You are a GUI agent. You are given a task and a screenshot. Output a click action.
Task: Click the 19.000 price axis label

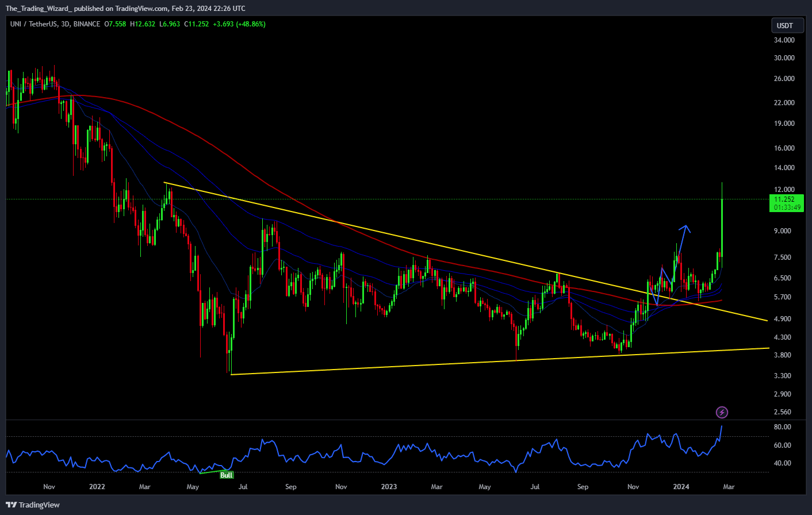pyautogui.click(x=784, y=124)
